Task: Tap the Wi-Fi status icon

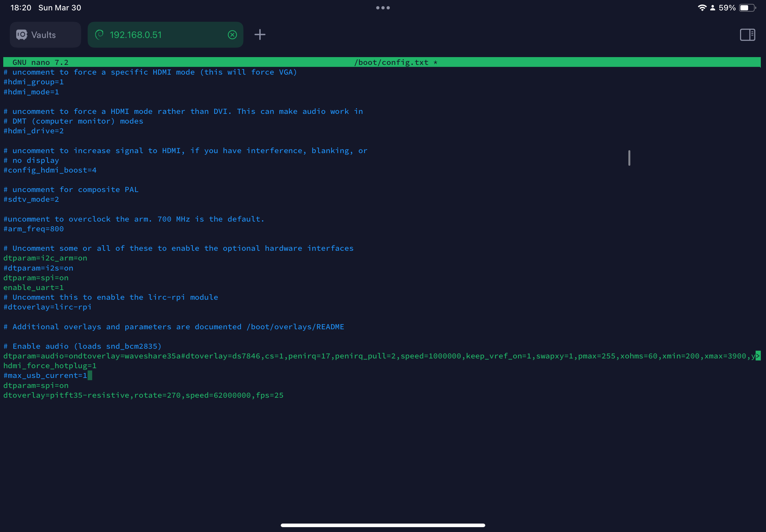Action: pyautogui.click(x=702, y=8)
